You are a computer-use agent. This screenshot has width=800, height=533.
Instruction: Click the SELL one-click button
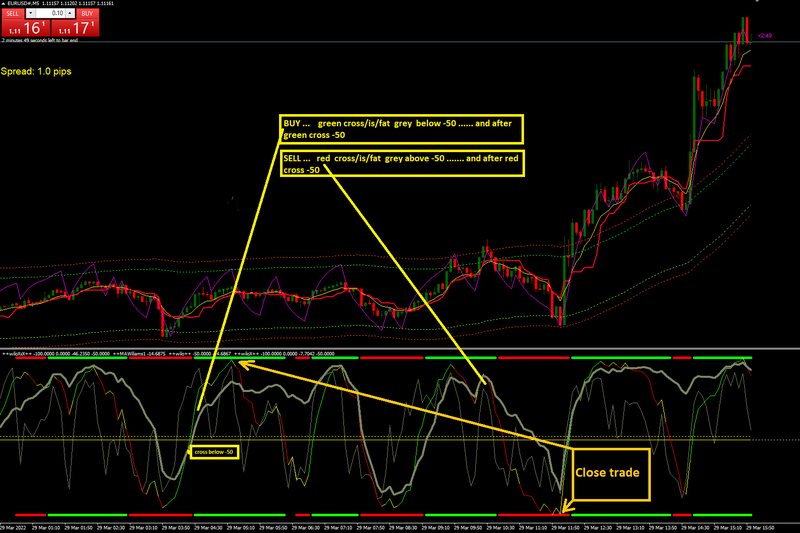point(13,13)
